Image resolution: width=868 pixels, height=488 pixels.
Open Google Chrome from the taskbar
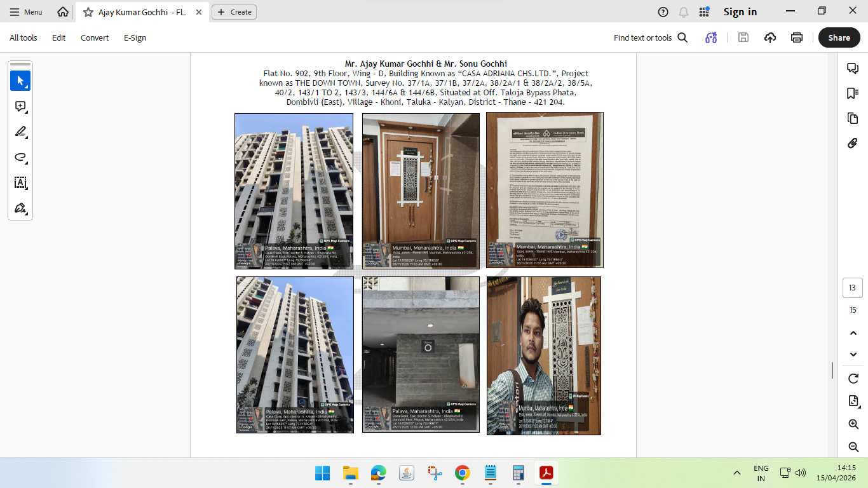click(463, 473)
